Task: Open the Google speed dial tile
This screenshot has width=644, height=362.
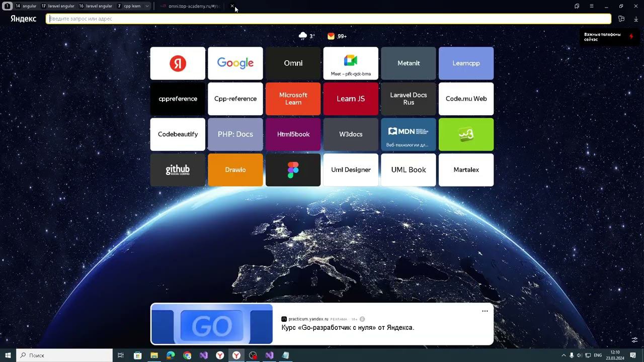Action: 235,63
